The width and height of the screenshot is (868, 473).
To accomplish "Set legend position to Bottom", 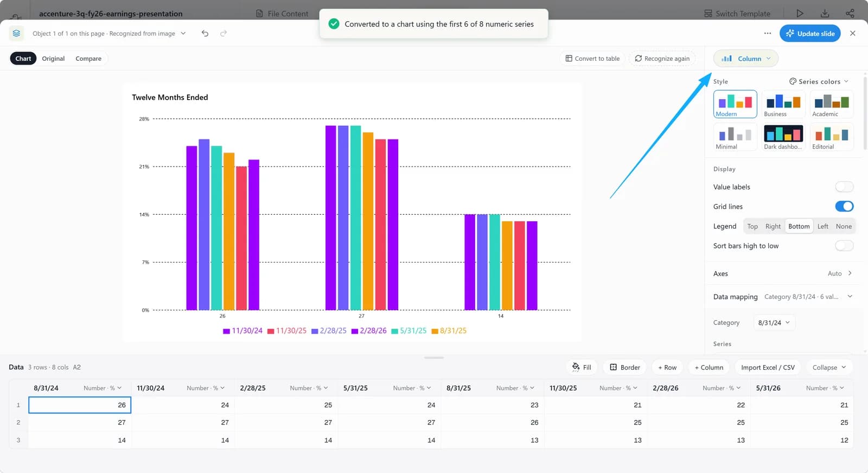I will click(x=799, y=226).
